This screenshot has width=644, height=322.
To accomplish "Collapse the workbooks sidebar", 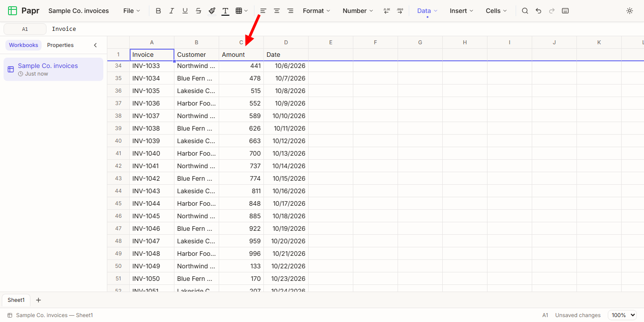I will [x=95, y=45].
